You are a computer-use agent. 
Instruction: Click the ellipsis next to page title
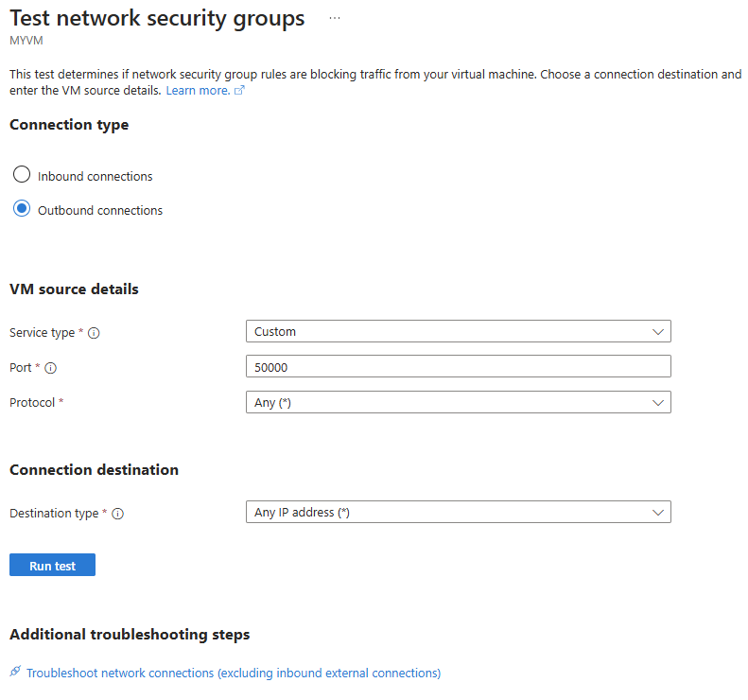pos(334,18)
